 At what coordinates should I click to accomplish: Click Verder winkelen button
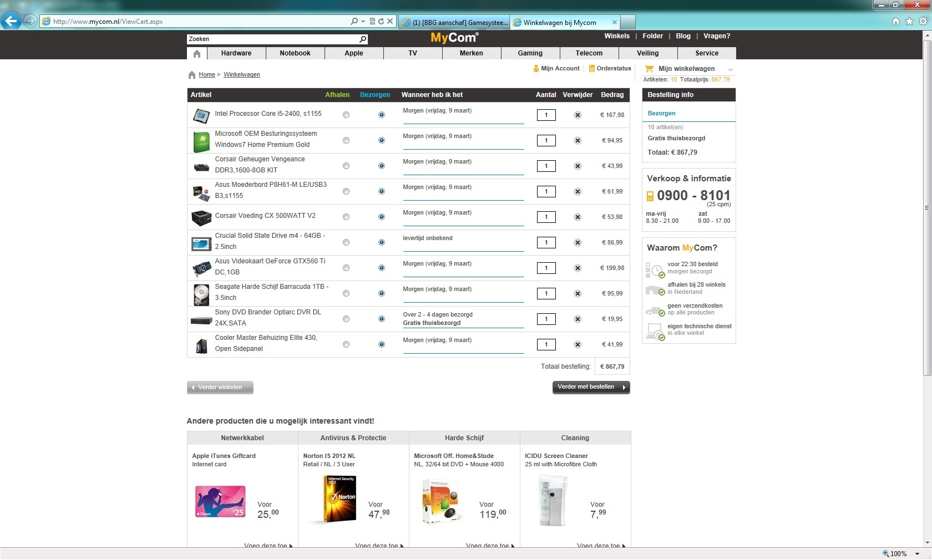point(220,388)
